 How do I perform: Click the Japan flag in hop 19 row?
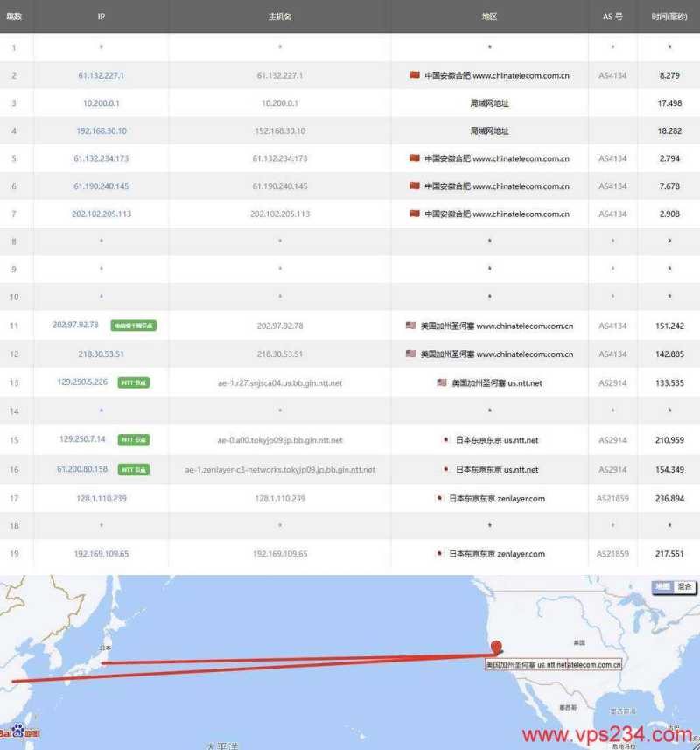tap(439, 554)
